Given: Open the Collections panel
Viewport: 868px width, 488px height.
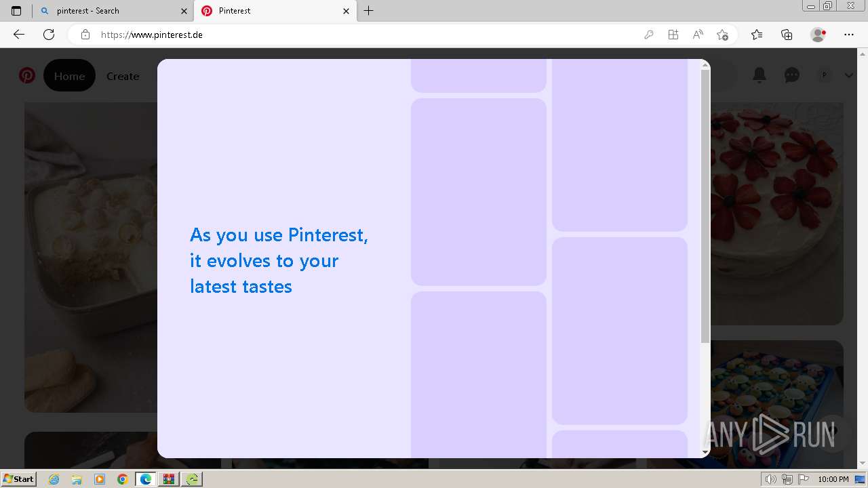Looking at the screenshot, I should (x=787, y=35).
